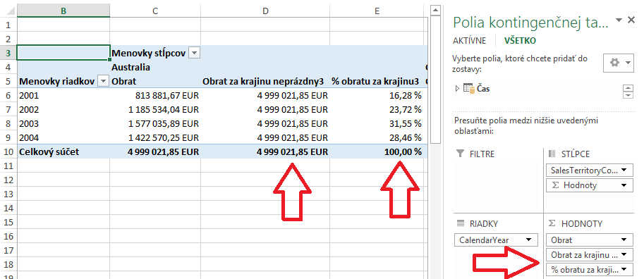Click the FILTRE area funnel icon
Image resolution: width=644 pixels, height=279 pixels.
click(x=460, y=154)
